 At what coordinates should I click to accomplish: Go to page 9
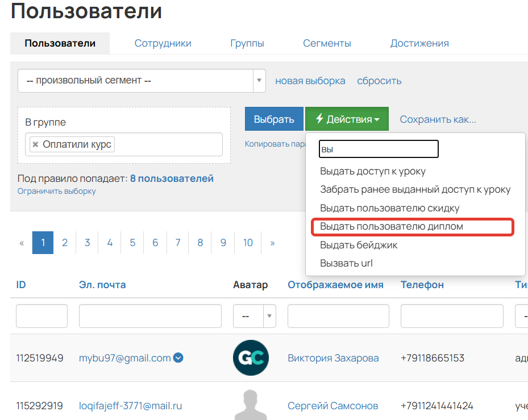tap(223, 243)
